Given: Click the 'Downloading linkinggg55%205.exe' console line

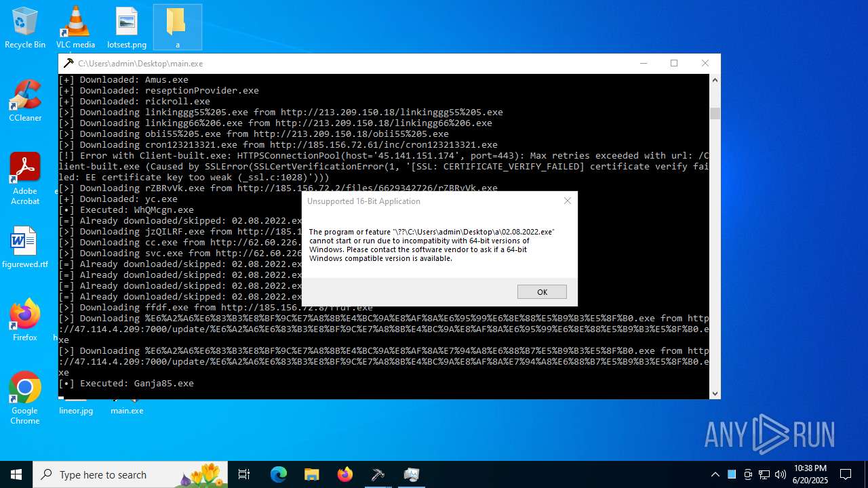Looking at the screenshot, I should click(281, 112).
